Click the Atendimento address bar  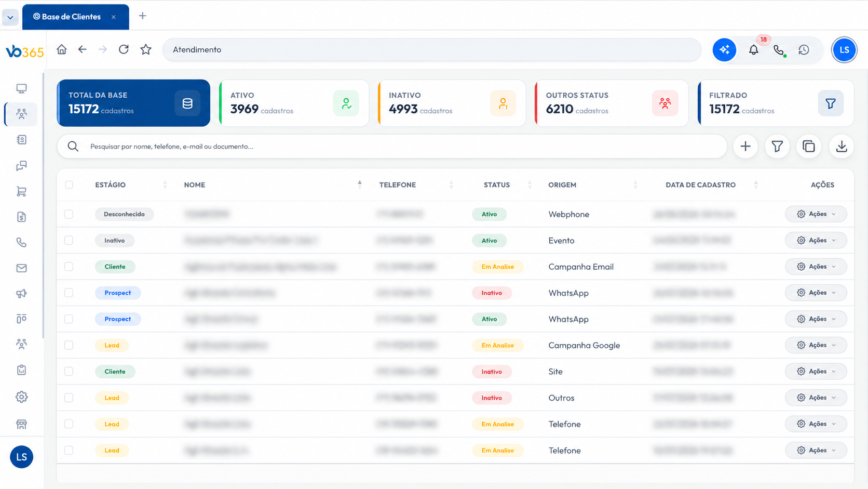tap(432, 50)
